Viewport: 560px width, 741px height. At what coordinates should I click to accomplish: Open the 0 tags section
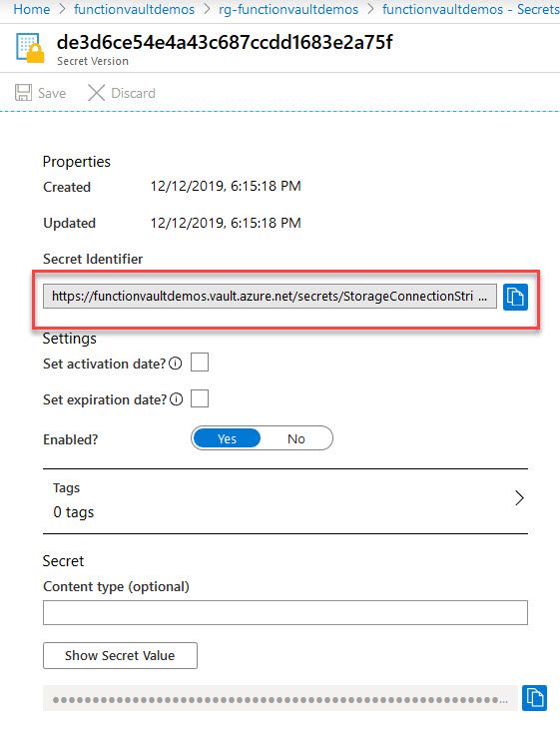coord(285,501)
